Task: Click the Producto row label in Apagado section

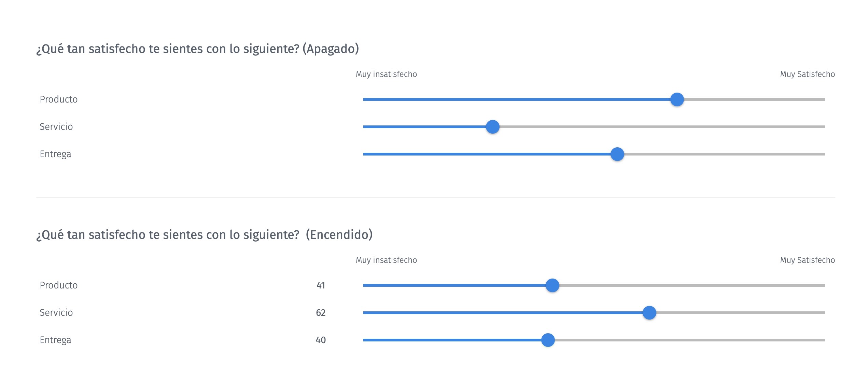Action: [59, 99]
